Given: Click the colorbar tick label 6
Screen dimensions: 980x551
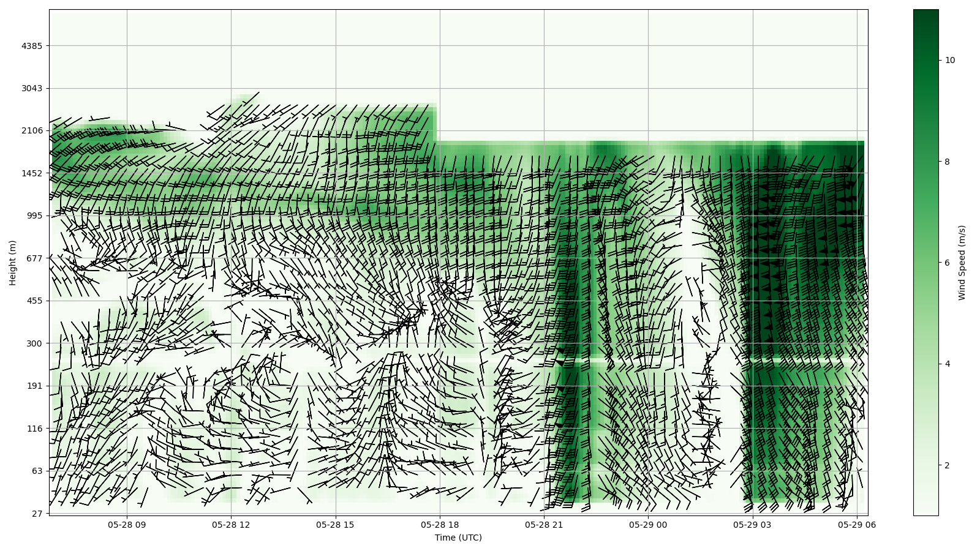Looking at the screenshot, I should (x=947, y=263).
